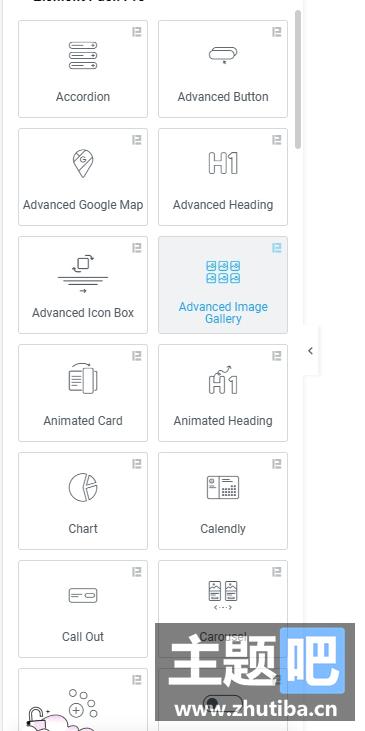Choose the Advanced Button widget
Screen dimensions: 365x731
[223, 69]
